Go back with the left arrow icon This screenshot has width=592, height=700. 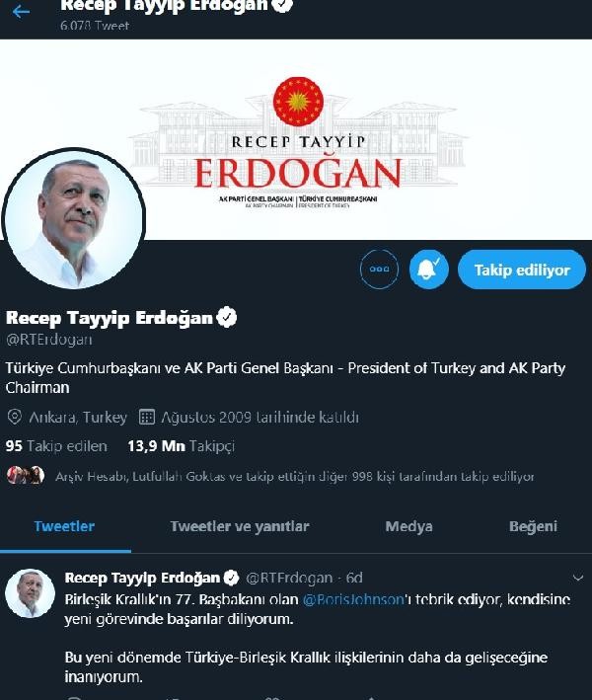[21, 11]
